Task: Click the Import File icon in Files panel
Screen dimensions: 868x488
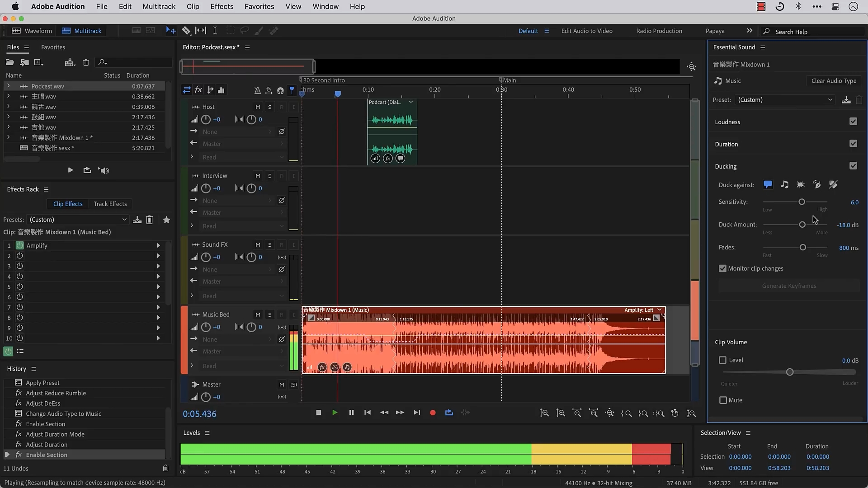Action: point(24,62)
